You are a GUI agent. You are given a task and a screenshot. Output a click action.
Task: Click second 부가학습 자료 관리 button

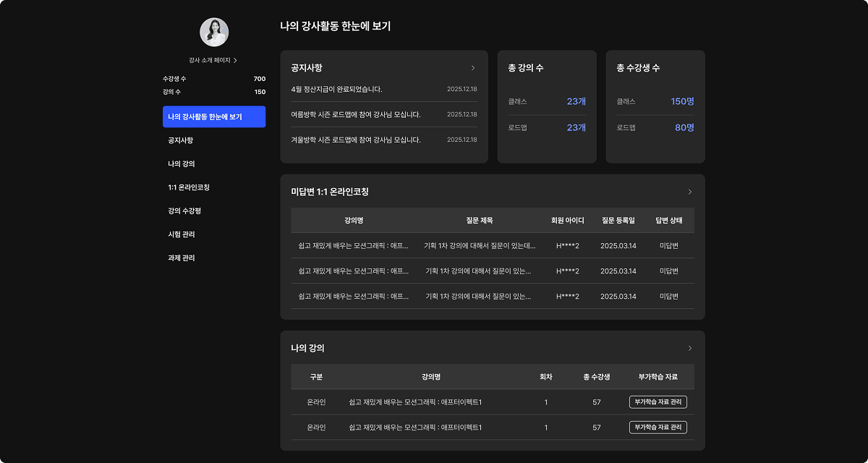pyautogui.click(x=658, y=428)
